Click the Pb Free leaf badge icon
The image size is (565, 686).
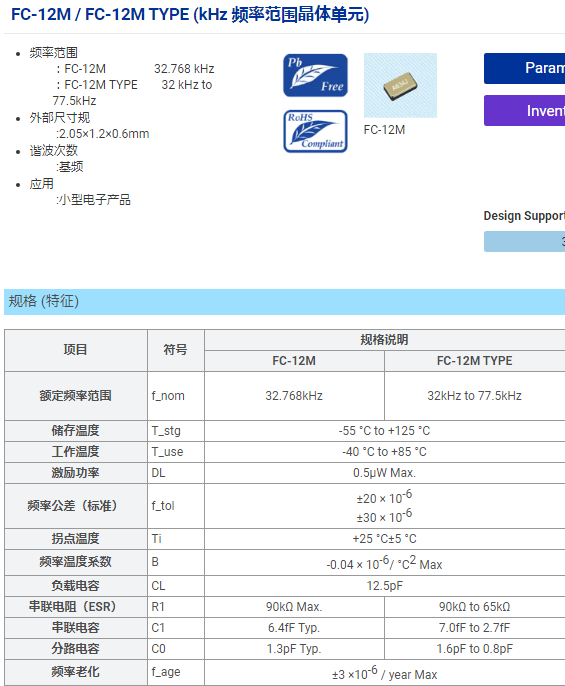[315, 75]
